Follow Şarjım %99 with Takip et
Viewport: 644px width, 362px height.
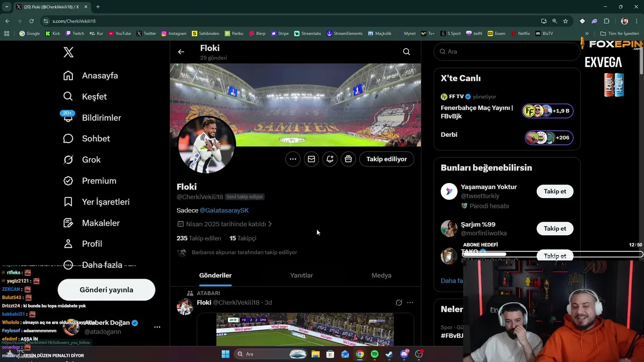pyautogui.click(x=555, y=228)
